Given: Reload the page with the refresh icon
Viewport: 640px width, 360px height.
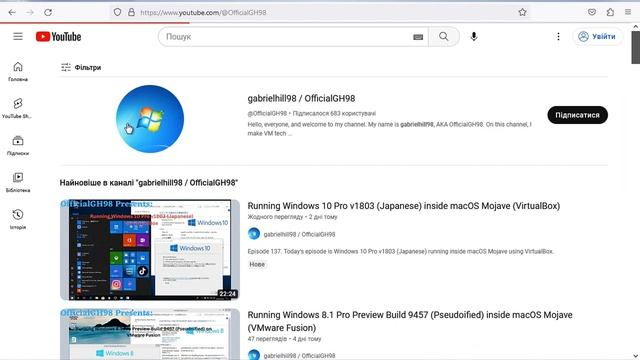Looking at the screenshot, I should (48, 13).
